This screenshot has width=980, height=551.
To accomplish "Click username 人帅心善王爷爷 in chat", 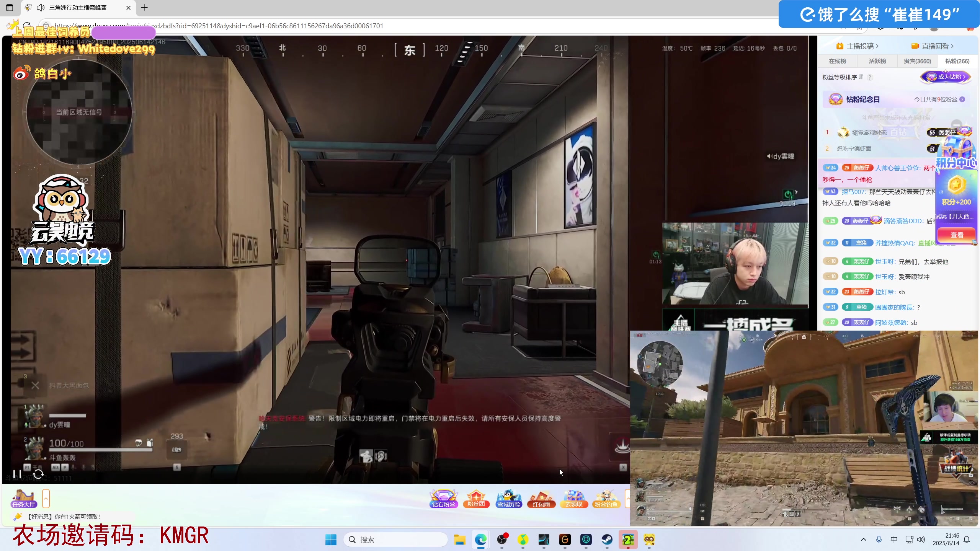I will tap(896, 168).
